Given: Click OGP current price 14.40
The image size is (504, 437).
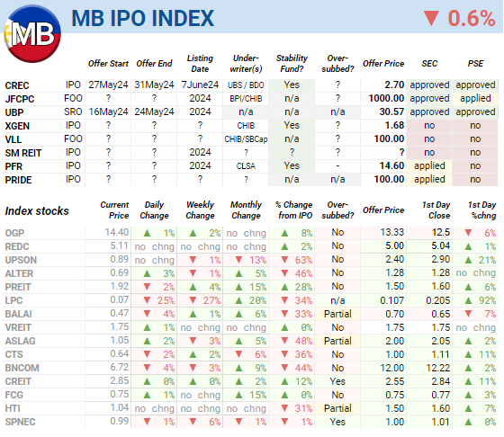Looking at the screenshot, I should pyautogui.click(x=117, y=232).
